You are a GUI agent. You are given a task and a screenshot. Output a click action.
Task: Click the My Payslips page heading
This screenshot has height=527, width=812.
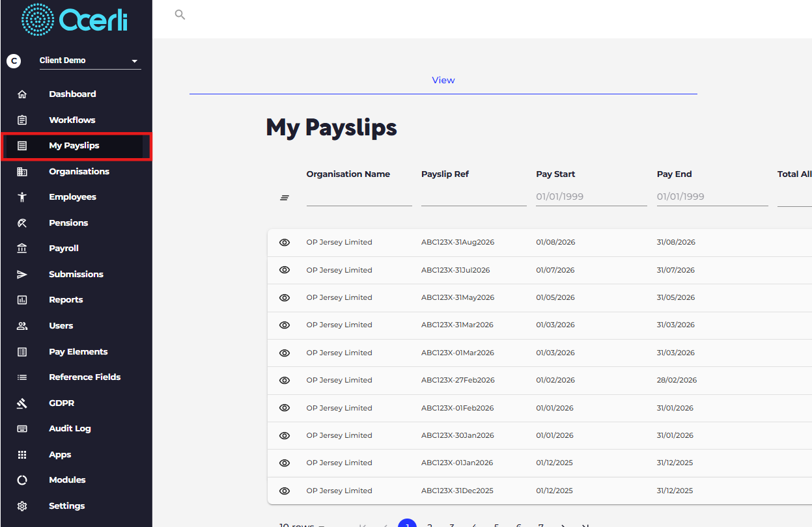point(331,128)
